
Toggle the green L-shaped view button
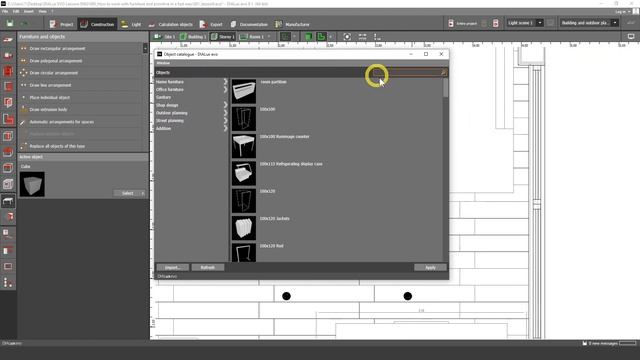click(x=321, y=37)
